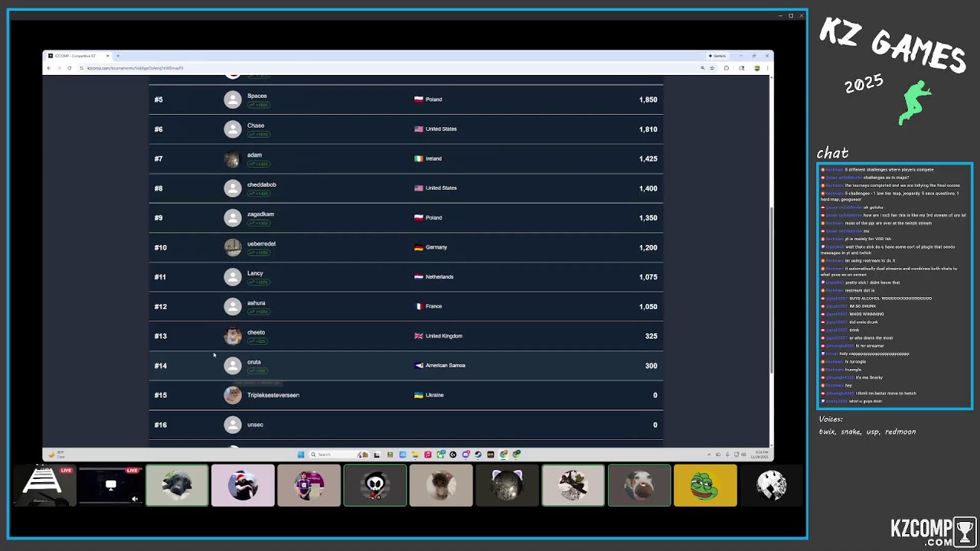The width and height of the screenshot is (980, 551).
Task: Open the Chrome three-dot menu
Action: (x=767, y=68)
